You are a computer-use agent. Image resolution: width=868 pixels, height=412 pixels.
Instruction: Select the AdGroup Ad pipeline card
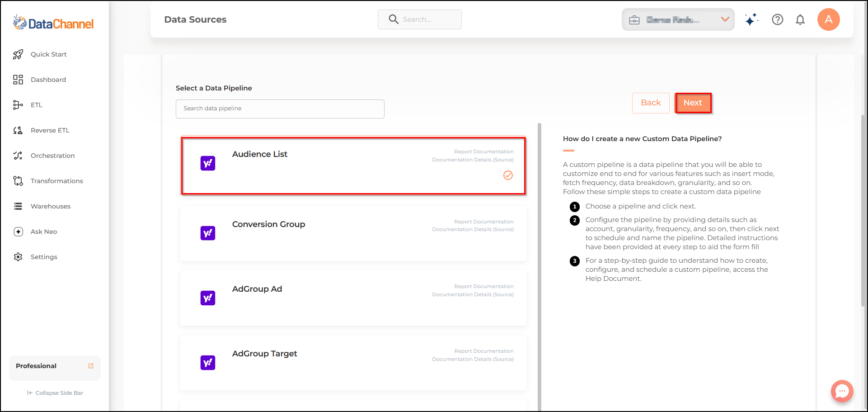[353, 298]
